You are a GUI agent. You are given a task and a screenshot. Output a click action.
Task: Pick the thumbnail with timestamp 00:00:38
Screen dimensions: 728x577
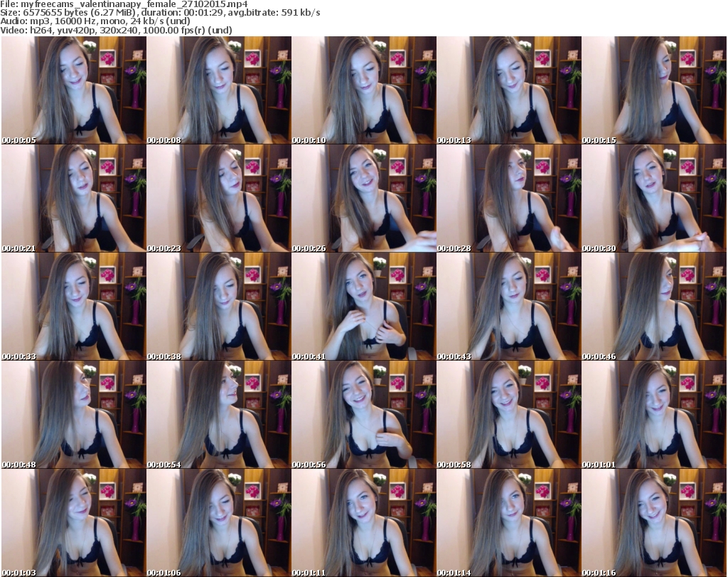219,307
